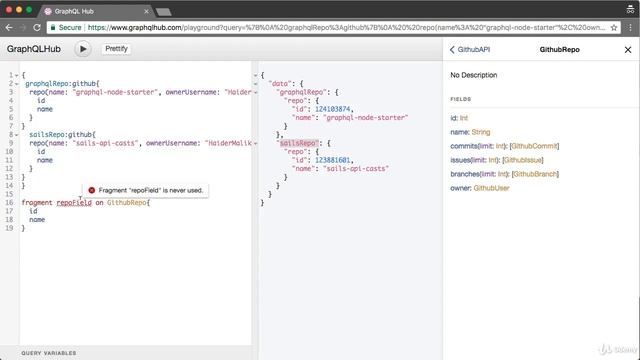Click the issues field in docs

pos(460,160)
